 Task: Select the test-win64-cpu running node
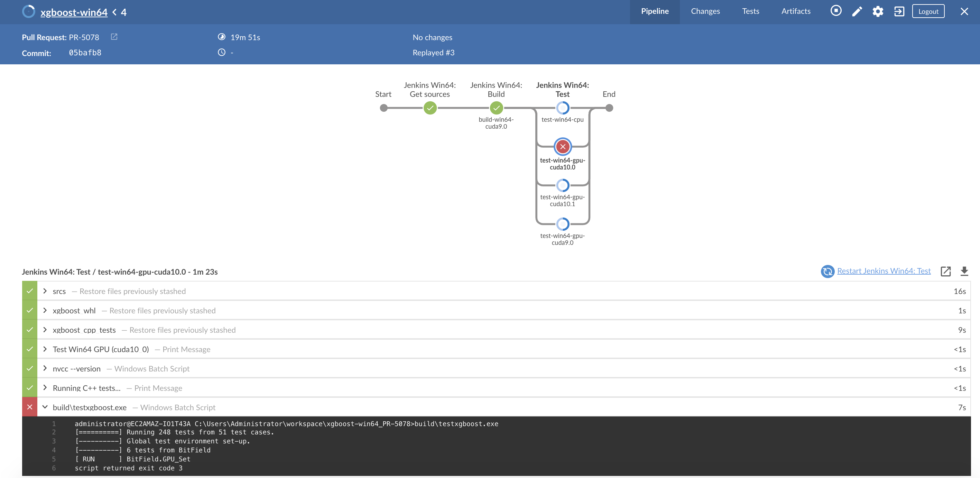562,108
